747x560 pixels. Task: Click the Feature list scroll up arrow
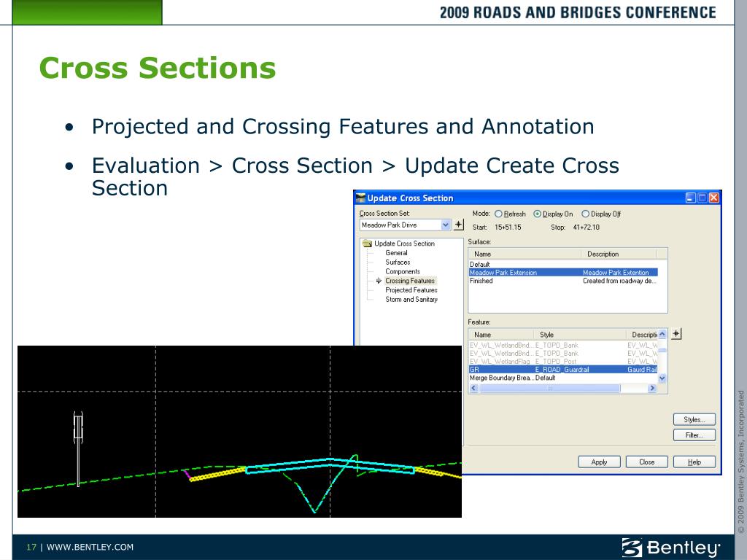click(662, 334)
